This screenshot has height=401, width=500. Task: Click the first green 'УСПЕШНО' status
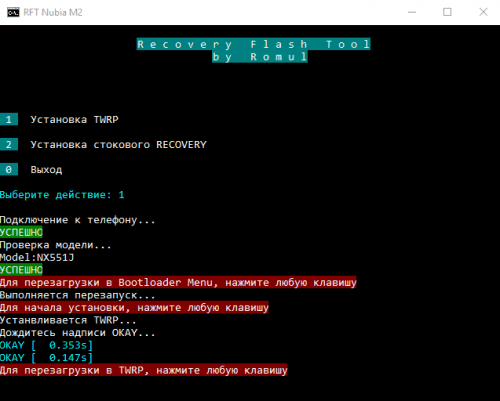(21, 232)
